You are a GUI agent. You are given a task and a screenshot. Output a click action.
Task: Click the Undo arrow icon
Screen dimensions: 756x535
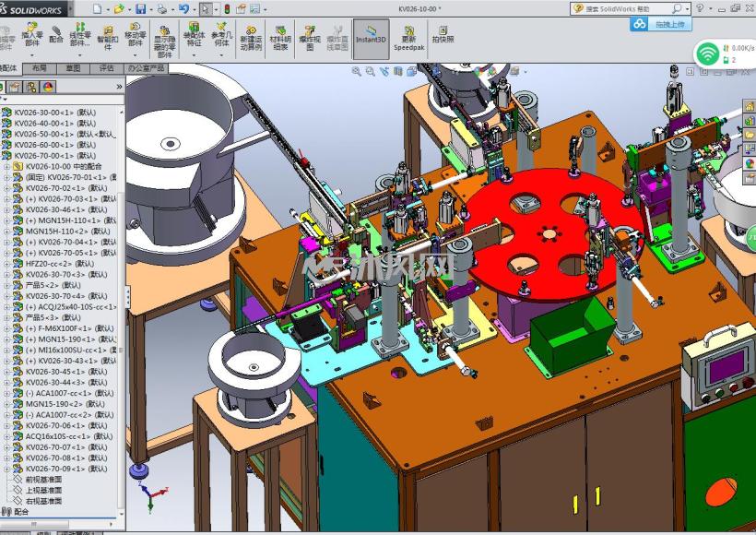(183, 8)
